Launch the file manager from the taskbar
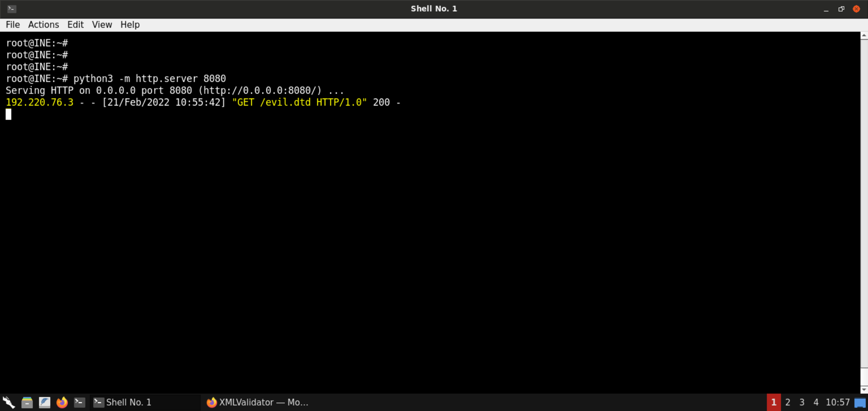Screen dimensions: 868x411 (x=27, y=402)
